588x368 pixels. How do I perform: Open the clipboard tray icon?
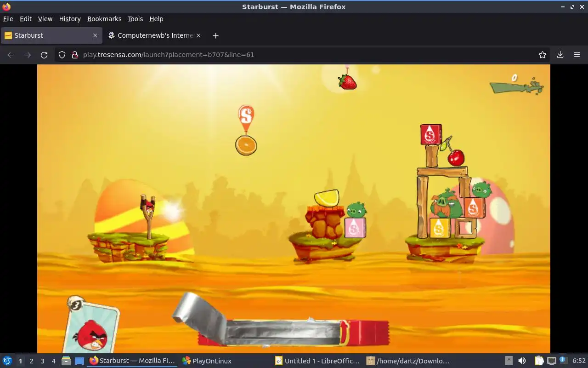(x=539, y=361)
